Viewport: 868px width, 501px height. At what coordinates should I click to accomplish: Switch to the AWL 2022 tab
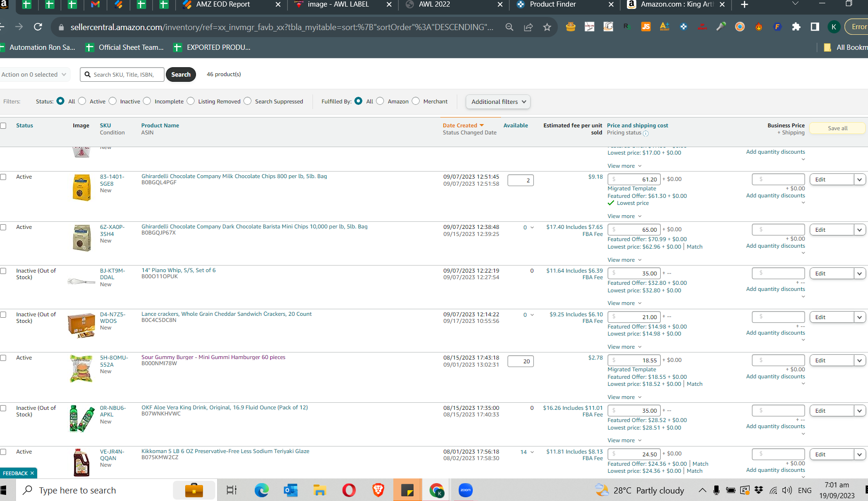pyautogui.click(x=454, y=5)
